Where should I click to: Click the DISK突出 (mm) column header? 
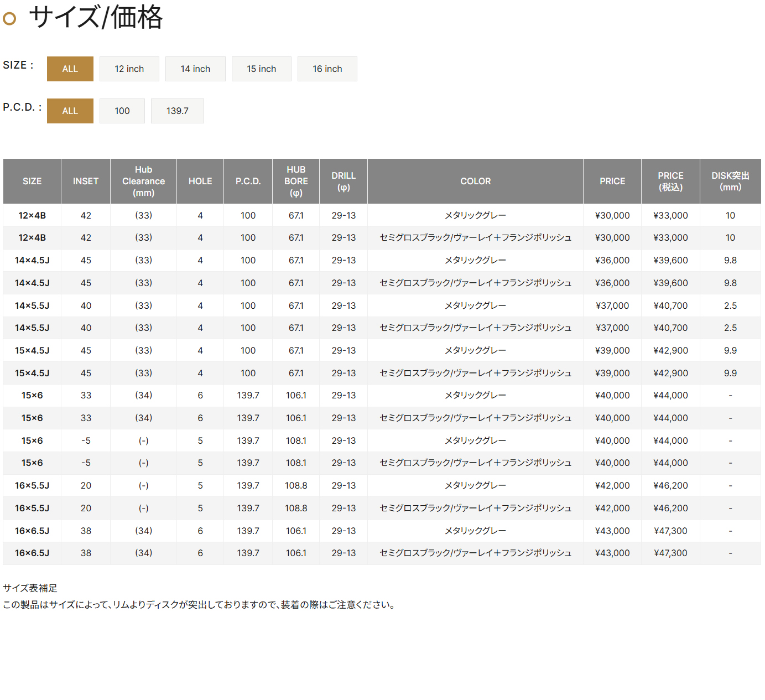(730, 182)
